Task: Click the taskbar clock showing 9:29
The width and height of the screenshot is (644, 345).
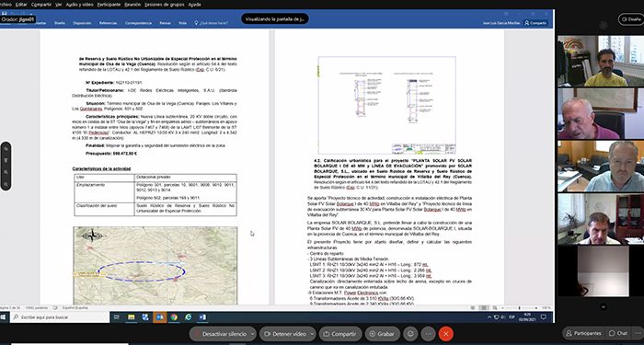Action: [x=526, y=317]
